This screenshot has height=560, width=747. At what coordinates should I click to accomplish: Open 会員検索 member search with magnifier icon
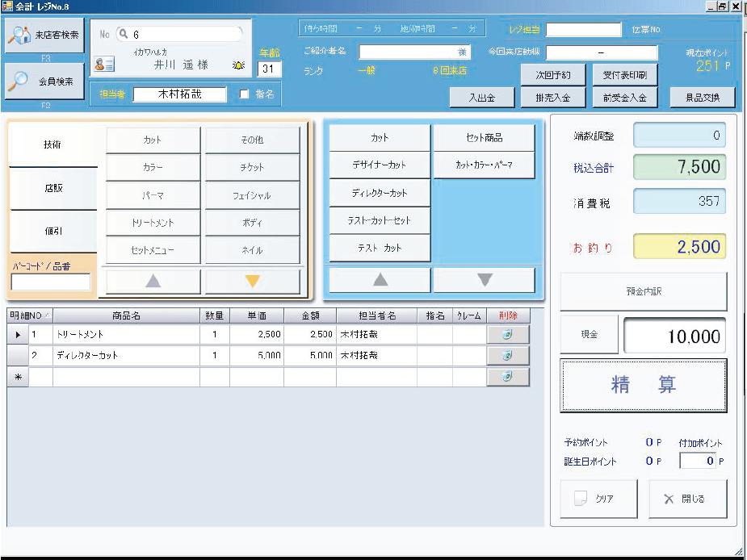click(x=44, y=81)
